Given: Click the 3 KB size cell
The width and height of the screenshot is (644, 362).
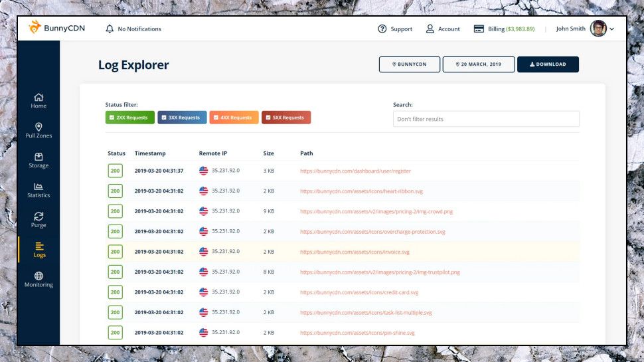Looking at the screenshot, I should [x=269, y=171].
